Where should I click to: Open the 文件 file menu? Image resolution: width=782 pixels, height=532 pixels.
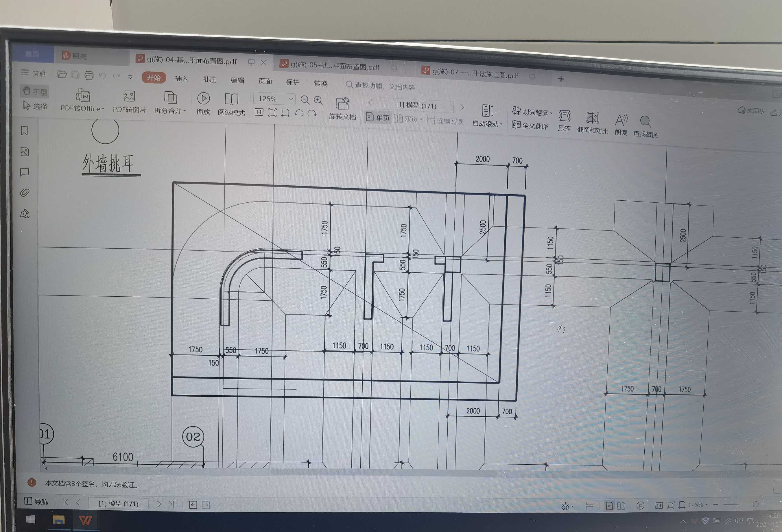[34, 73]
